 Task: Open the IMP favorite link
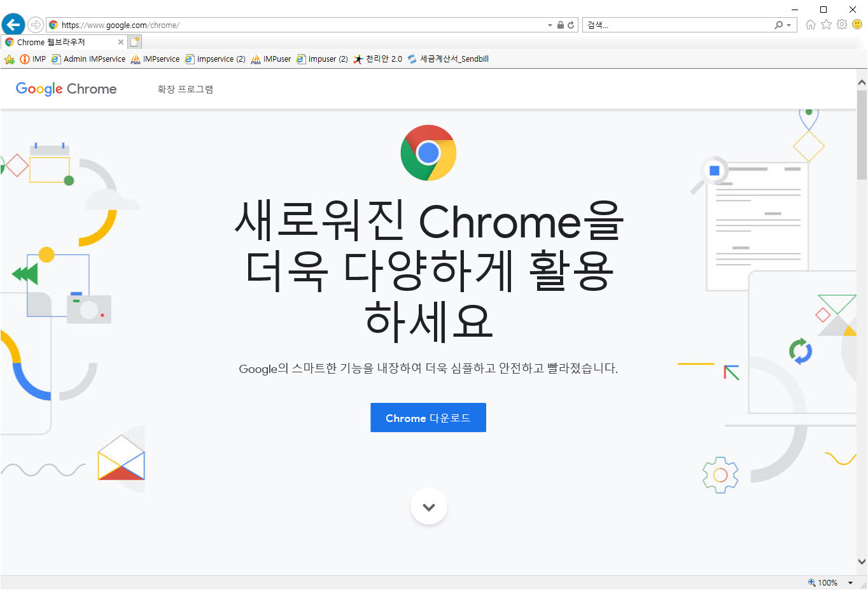coord(32,59)
